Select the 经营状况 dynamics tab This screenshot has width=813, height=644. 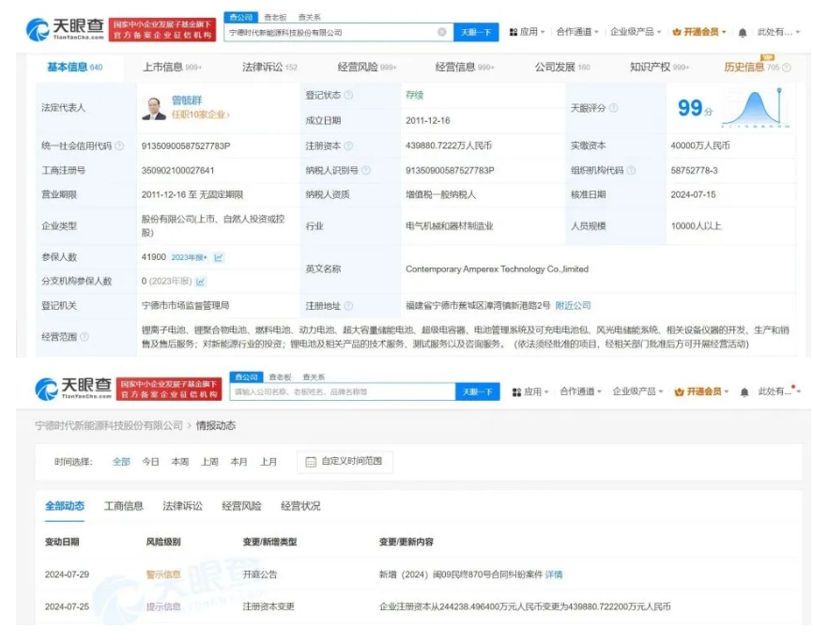300,506
